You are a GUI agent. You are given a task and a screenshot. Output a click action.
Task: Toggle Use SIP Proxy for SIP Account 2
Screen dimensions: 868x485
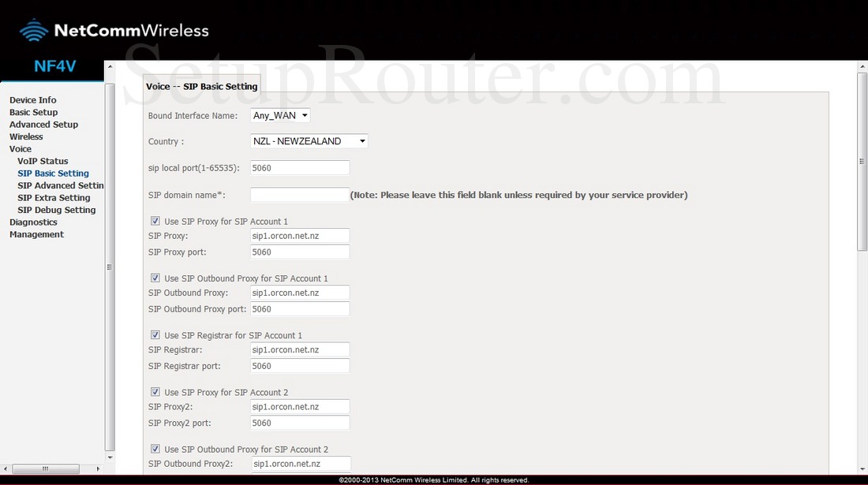pos(155,392)
